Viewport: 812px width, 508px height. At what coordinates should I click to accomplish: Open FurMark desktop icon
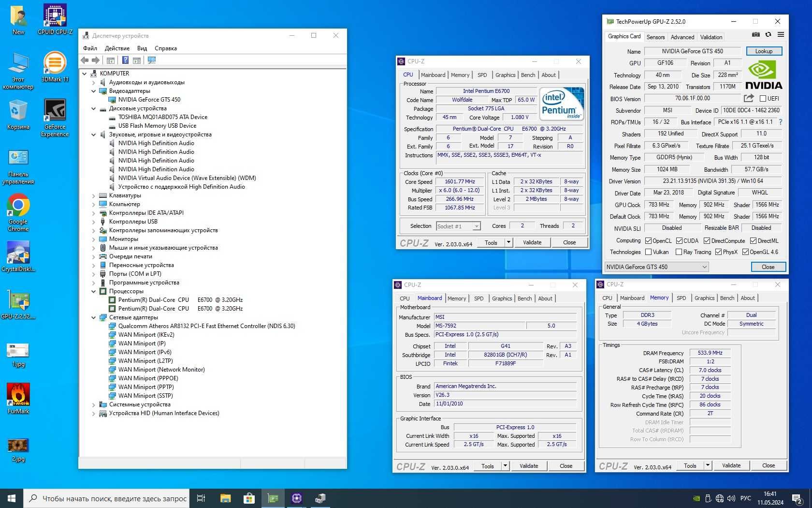pos(18,398)
